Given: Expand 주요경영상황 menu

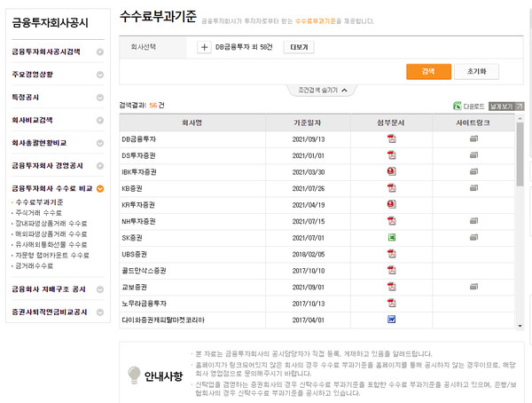Looking at the screenshot, I should tap(100, 75).
